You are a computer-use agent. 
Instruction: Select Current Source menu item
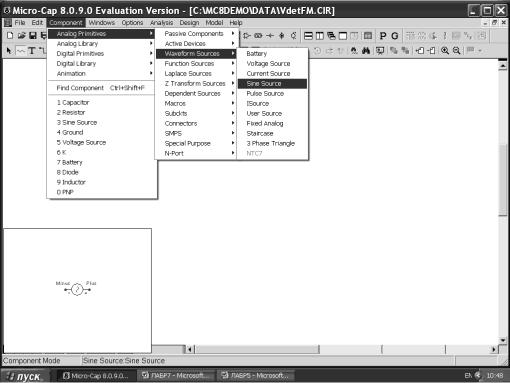pyautogui.click(x=272, y=74)
